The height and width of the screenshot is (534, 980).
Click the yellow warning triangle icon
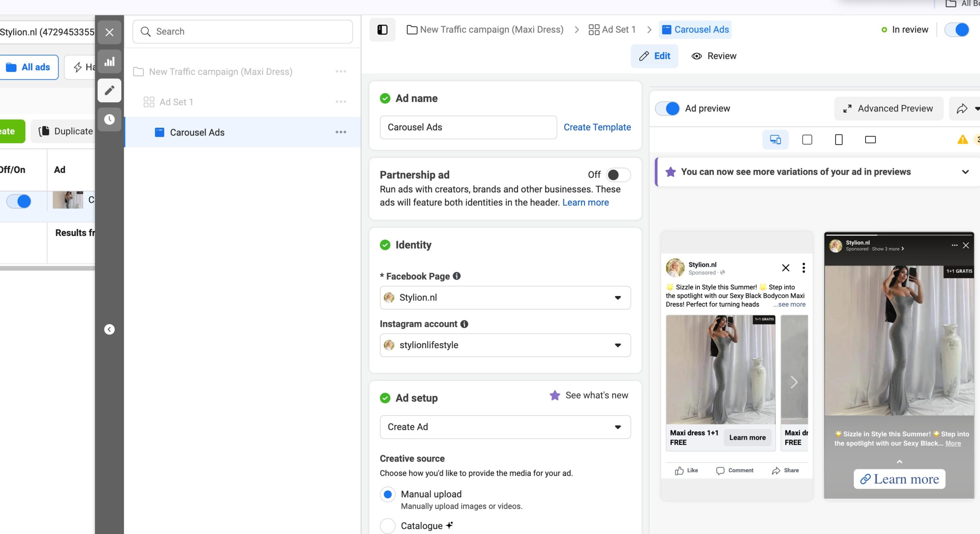click(x=962, y=140)
